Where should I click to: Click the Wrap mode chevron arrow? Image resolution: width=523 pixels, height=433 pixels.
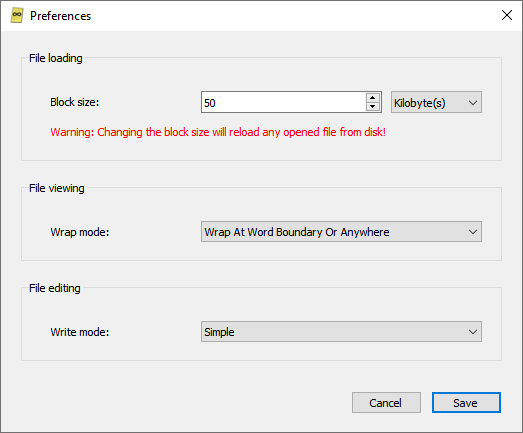[x=473, y=232]
